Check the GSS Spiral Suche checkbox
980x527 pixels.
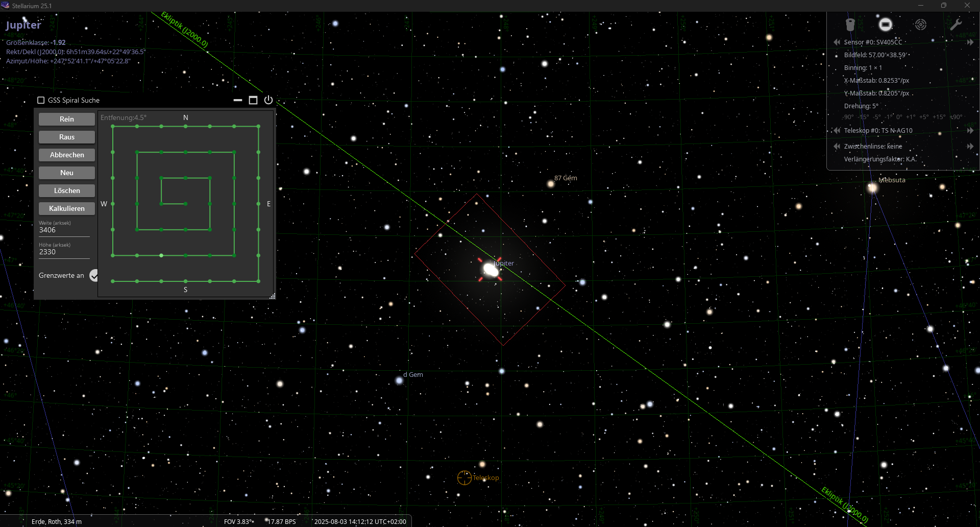click(x=41, y=100)
